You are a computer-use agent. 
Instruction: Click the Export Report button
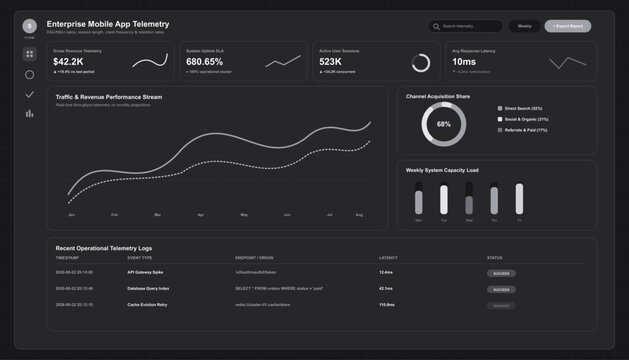(568, 26)
